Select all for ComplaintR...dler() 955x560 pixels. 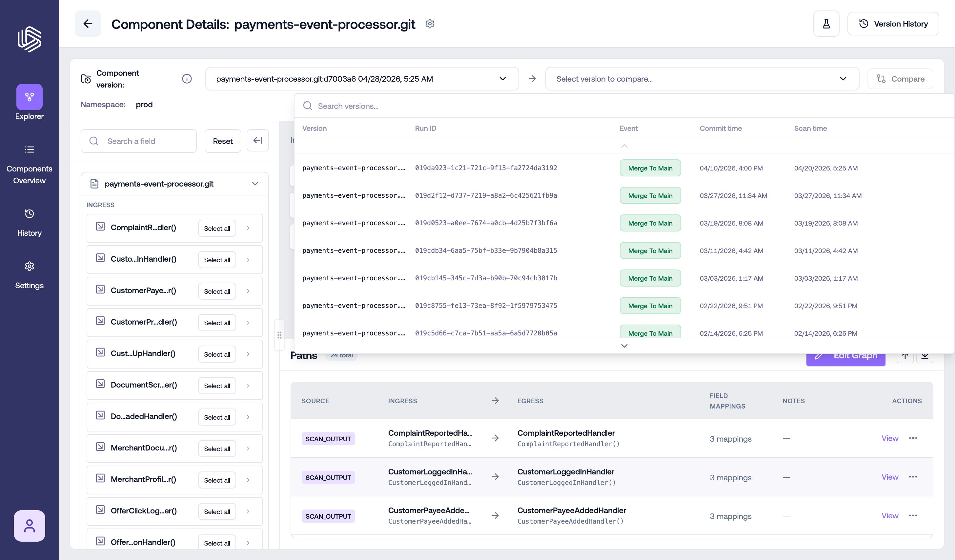[217, 228]
